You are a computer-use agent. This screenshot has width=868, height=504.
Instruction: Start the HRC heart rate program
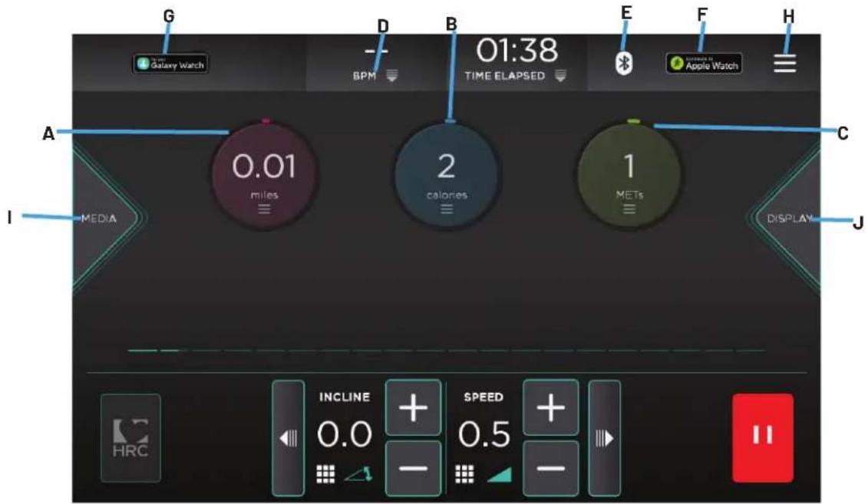pos(130,437)
